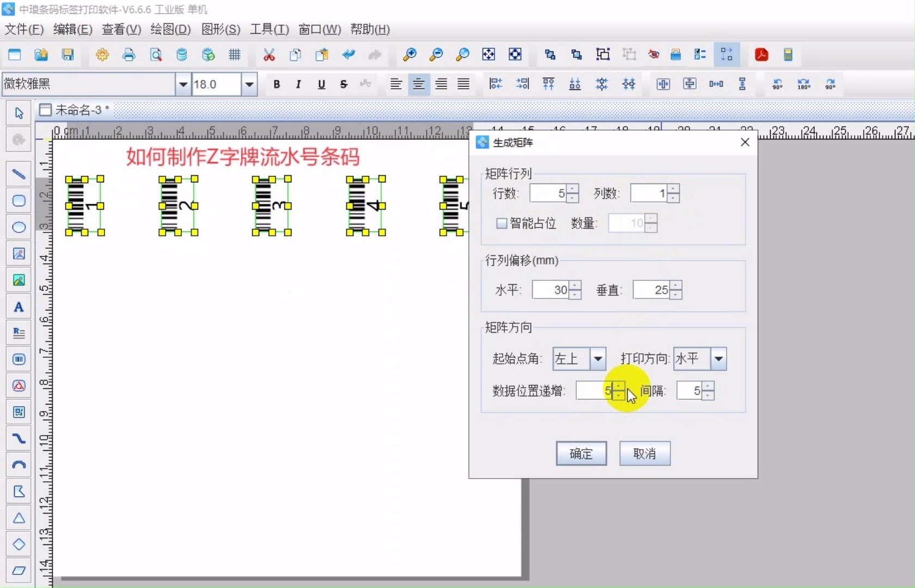This screenshot has height=588, width=915.
Task: Select the triangle shape tool
Action: tap(19, 518)
